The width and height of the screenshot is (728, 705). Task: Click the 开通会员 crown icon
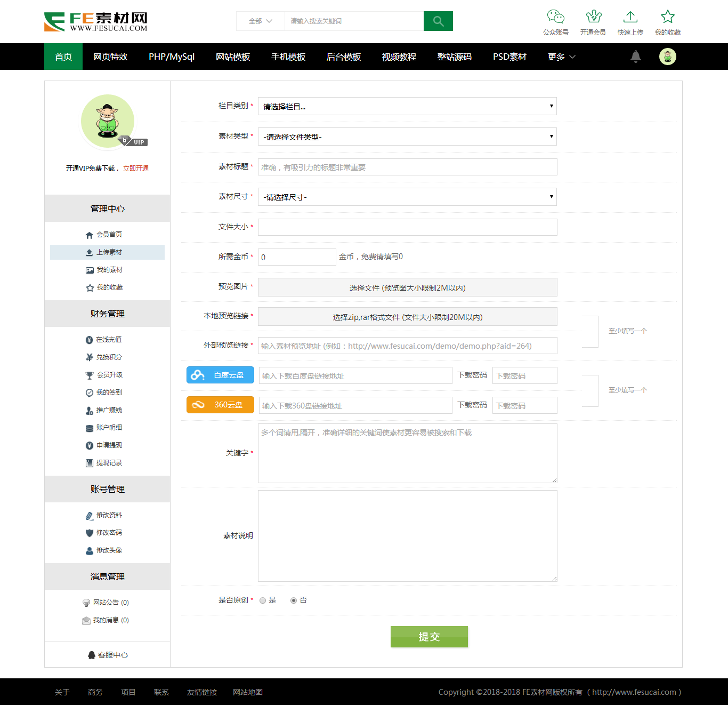click(x=593, y=17)
